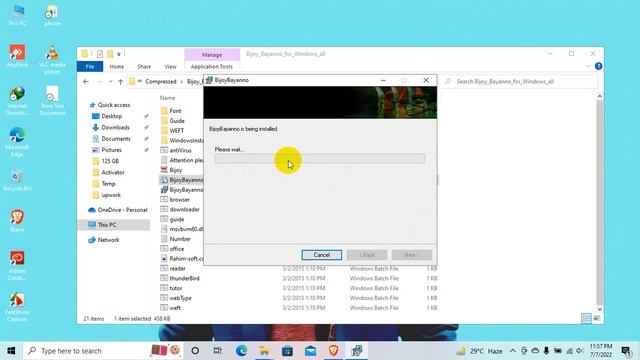Open the notification center

[x=626, y=351]
